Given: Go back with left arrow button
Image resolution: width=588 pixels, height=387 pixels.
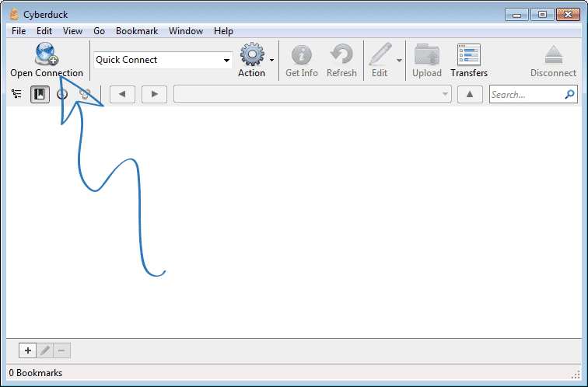Looking at the screenshot, I should [x=122, y=94].
